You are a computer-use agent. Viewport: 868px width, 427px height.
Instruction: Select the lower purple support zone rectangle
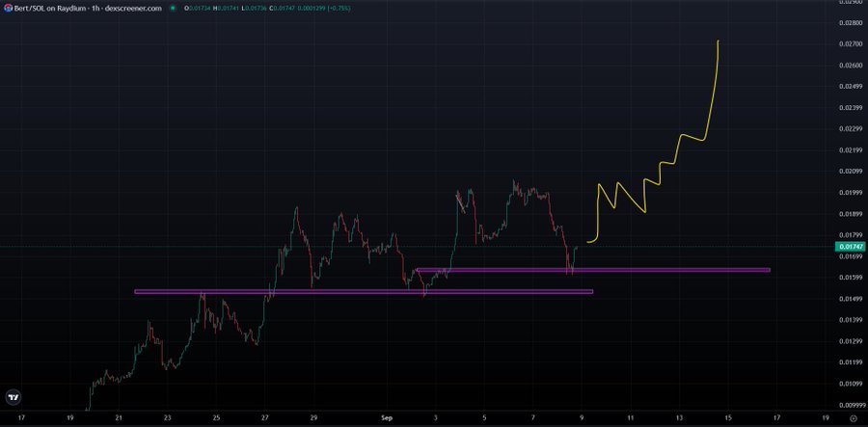coord(364,291)
